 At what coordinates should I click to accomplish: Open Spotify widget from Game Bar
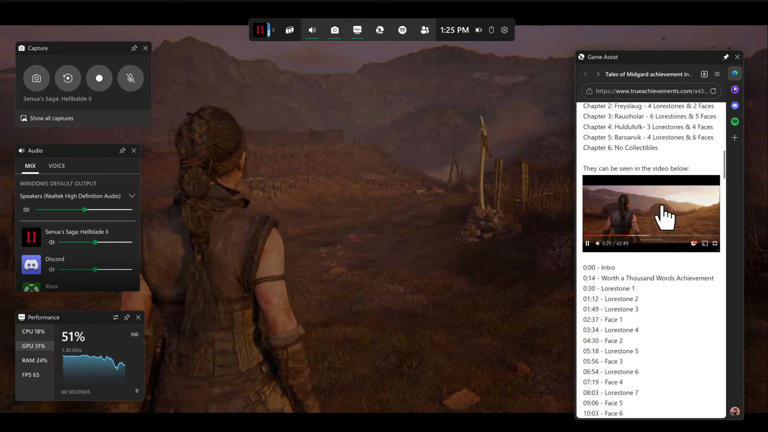[402, 30]
